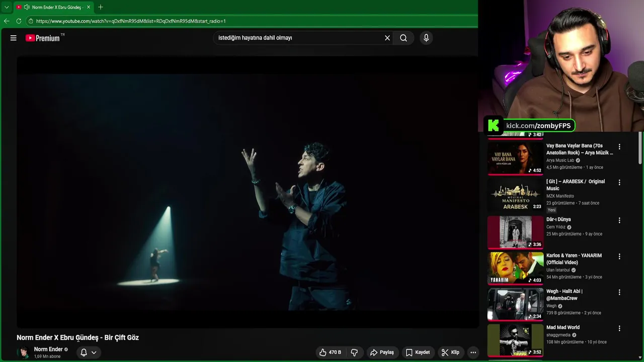Open options menu for Vay Bana Vaylar Bana
644x362 pixels.
click(x=619, y=147)
